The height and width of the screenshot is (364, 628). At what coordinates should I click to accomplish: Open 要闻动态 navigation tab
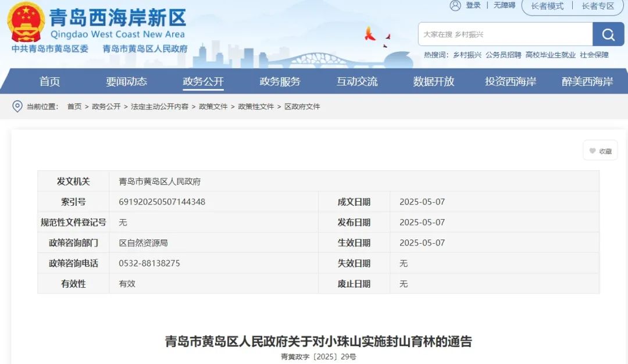[x=127, y=81]
